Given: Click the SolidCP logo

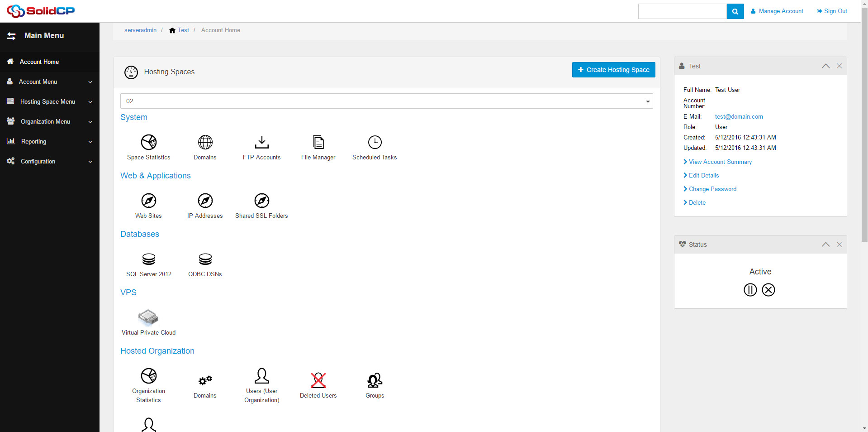Looking at the screenshot, I should (x=41, y=11).
